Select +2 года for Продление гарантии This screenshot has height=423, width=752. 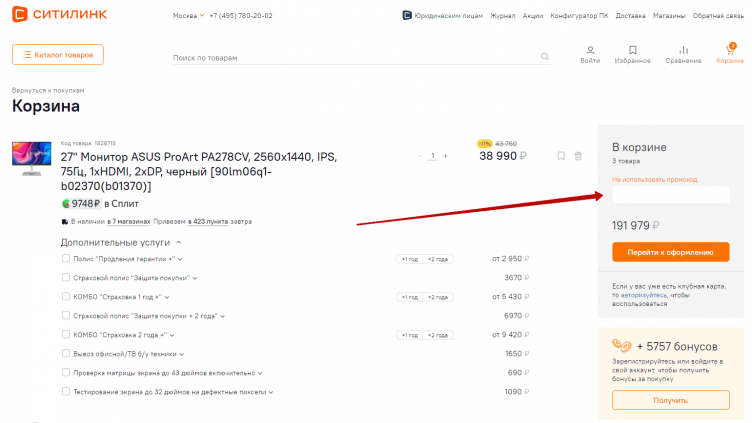[438, 259]
